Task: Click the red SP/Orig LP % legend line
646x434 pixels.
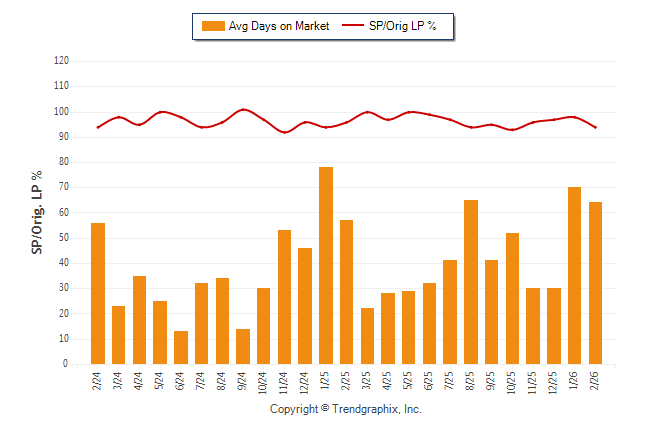Action: (356, 26)
